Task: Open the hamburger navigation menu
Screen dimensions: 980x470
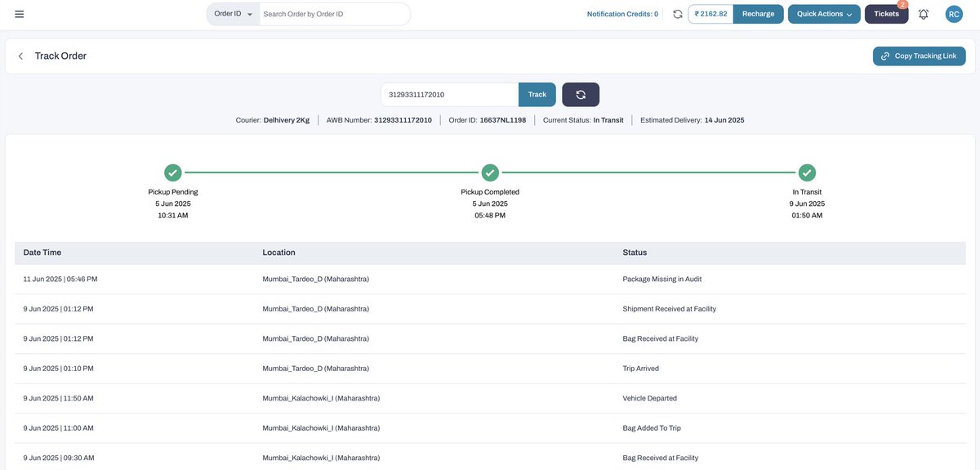Action: [19, 14]
